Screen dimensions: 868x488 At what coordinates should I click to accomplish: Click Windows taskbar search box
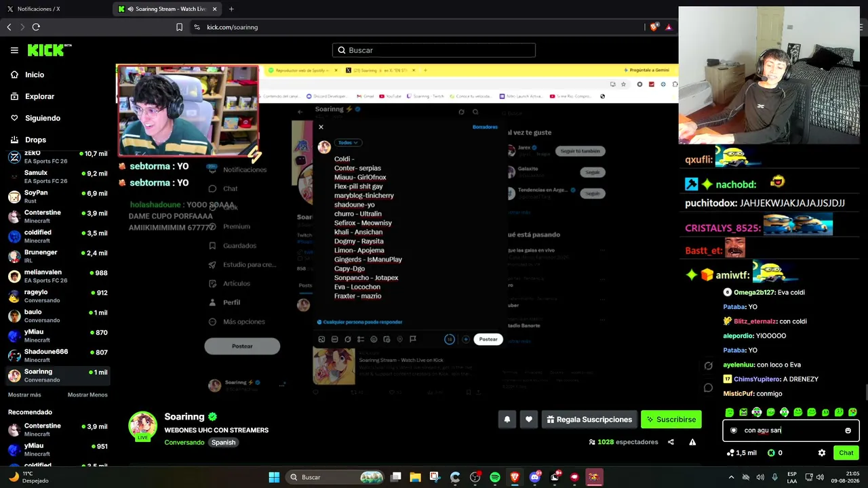point(336,477)
